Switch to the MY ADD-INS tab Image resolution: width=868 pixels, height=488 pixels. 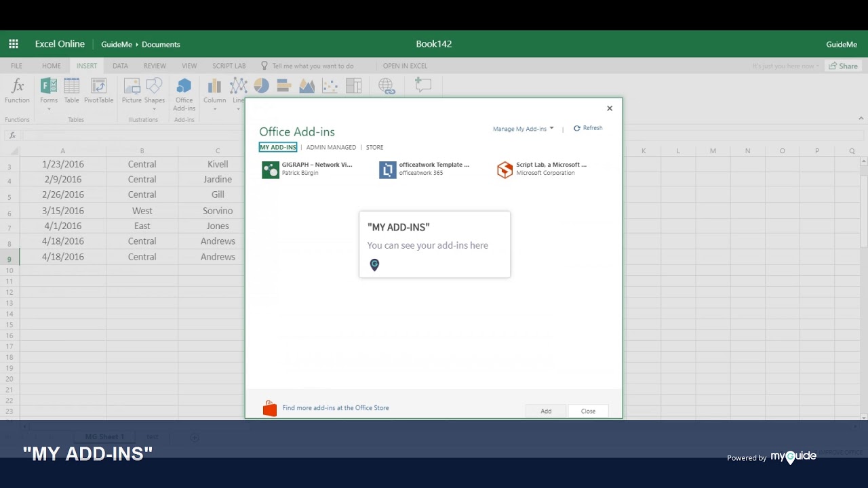tap(278, 147)
